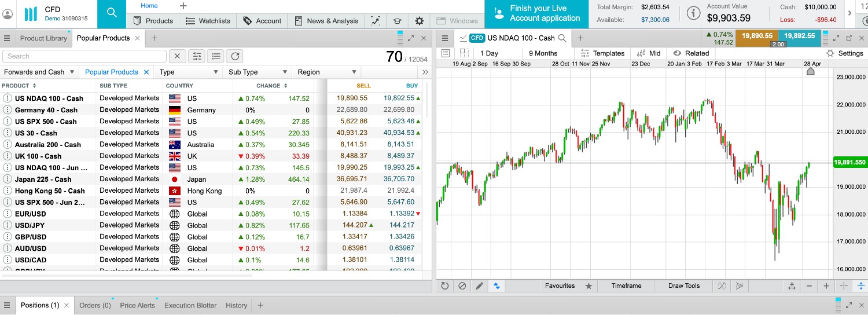This screenshot has height=315, width=868.
Task: Open Forwards and Cash dropdown
Action: click(39, 72)
